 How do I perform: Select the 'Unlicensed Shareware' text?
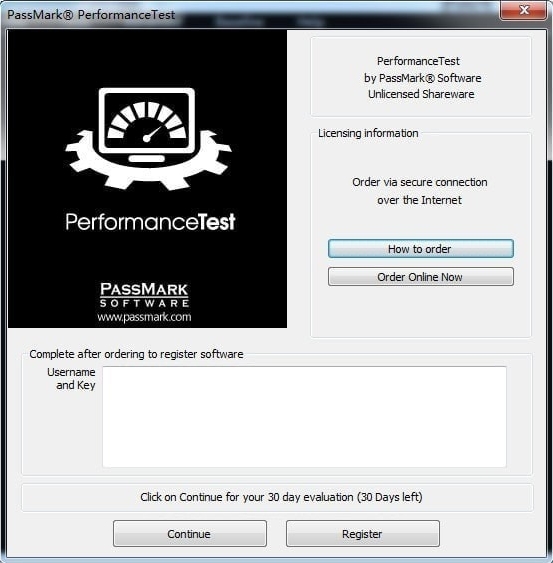click(x=421, y=94)
